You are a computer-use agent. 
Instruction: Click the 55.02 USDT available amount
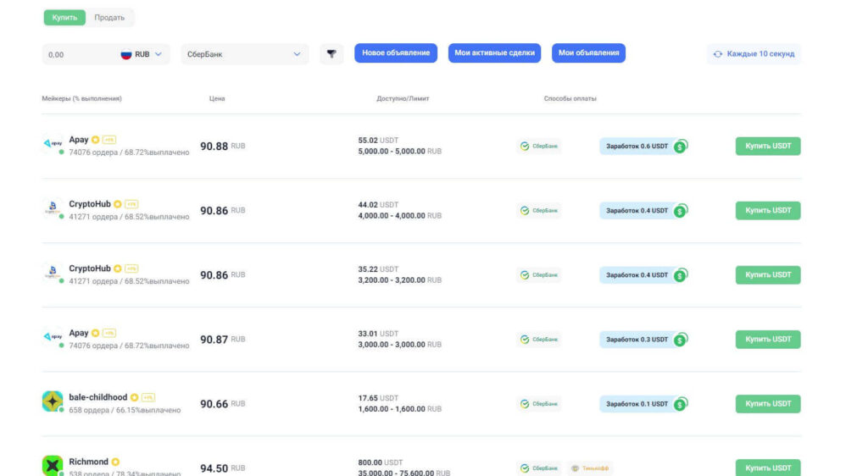(378, 141)
